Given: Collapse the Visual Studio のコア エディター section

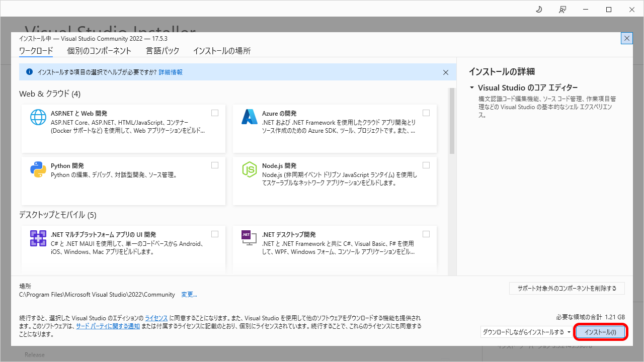Looking at the screenshot, I should [472, 87].
